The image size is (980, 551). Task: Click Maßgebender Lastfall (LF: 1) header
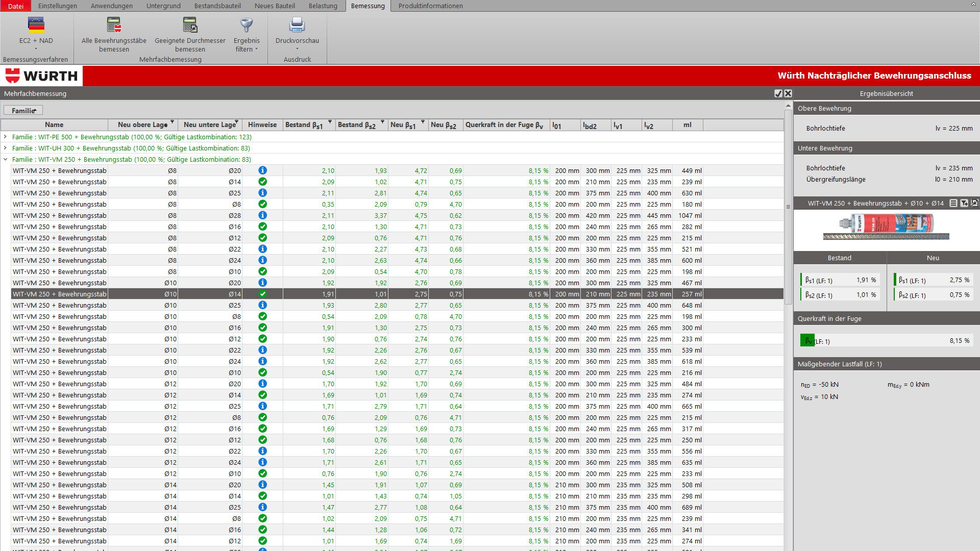click(887, 364)
